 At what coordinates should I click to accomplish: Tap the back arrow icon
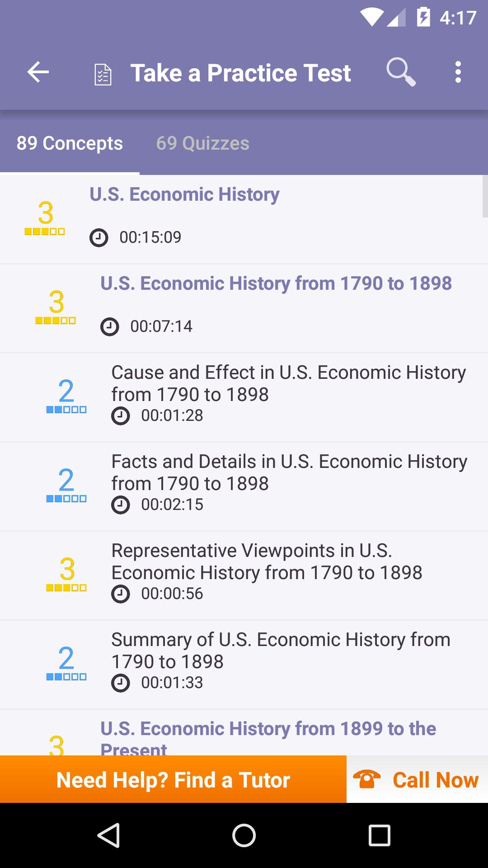pos(38,72)
